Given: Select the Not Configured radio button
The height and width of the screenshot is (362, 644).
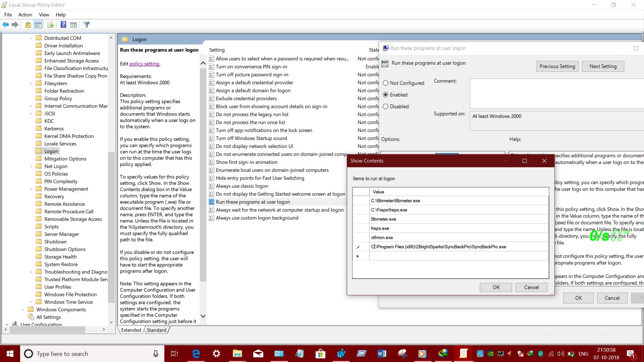Looking at the screenshot, I should (385, 83).
